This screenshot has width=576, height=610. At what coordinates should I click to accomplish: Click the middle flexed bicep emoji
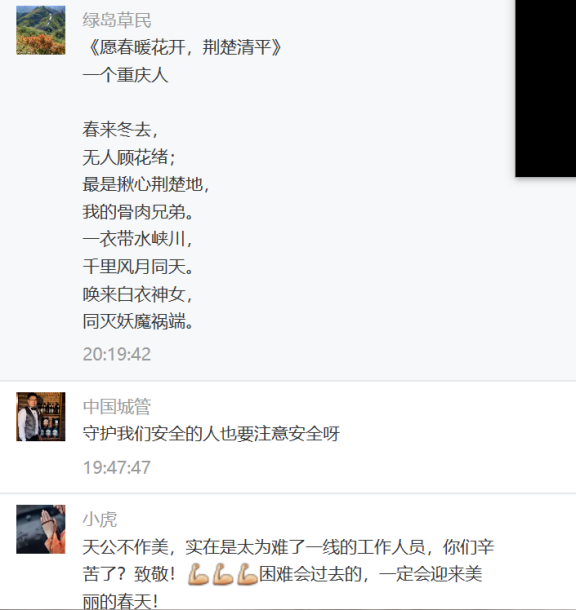pos(223,575)
